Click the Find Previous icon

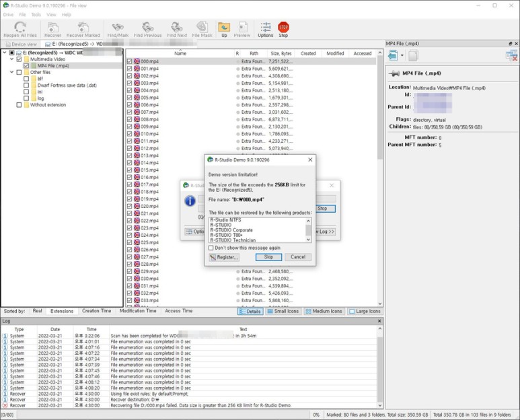click(x=147, y=27)
